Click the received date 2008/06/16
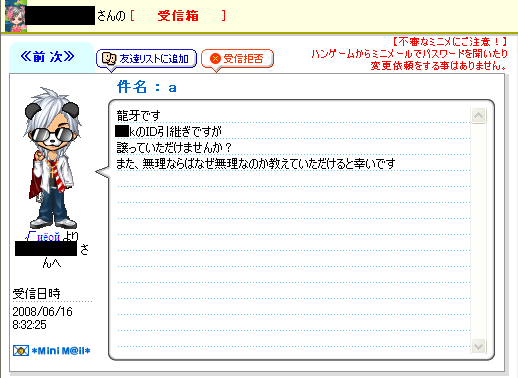 point(42,311)
